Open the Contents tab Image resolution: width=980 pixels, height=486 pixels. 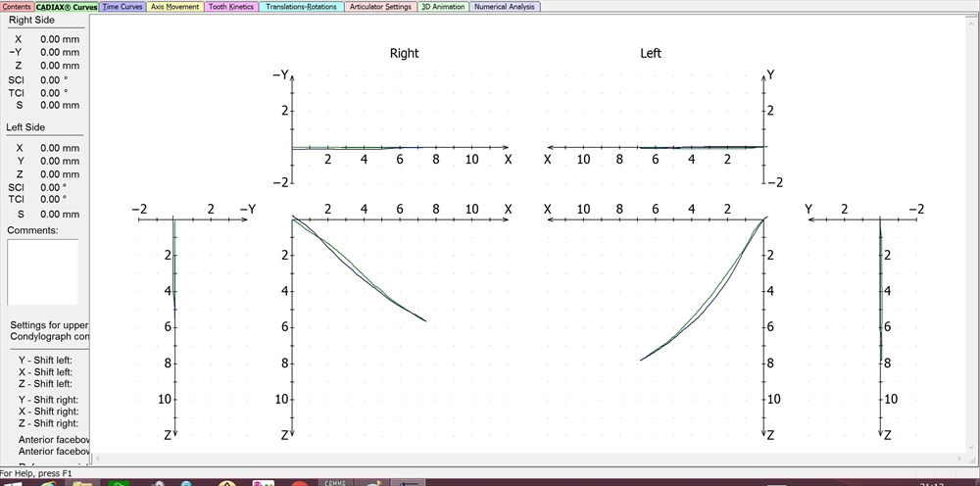click(18, 6)
